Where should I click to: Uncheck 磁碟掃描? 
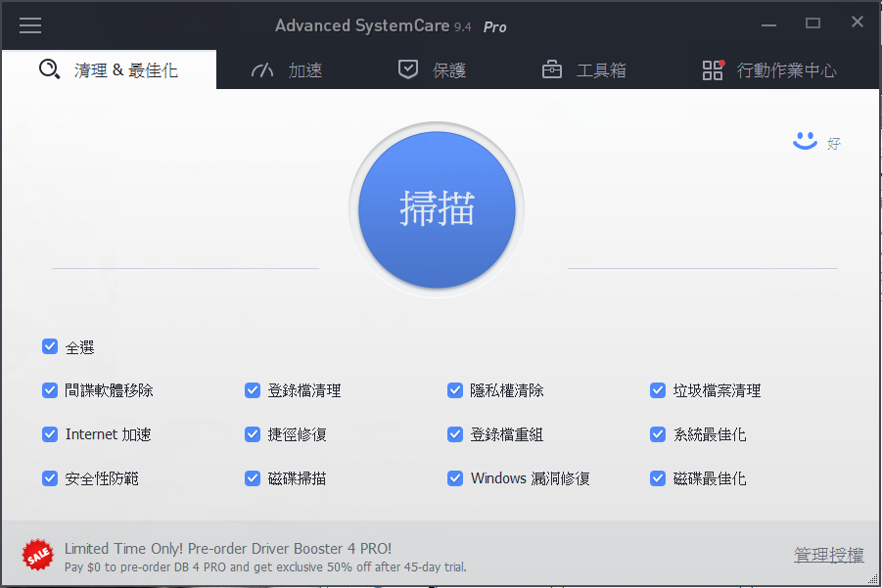pyautogui.click(x=253, y=478)
